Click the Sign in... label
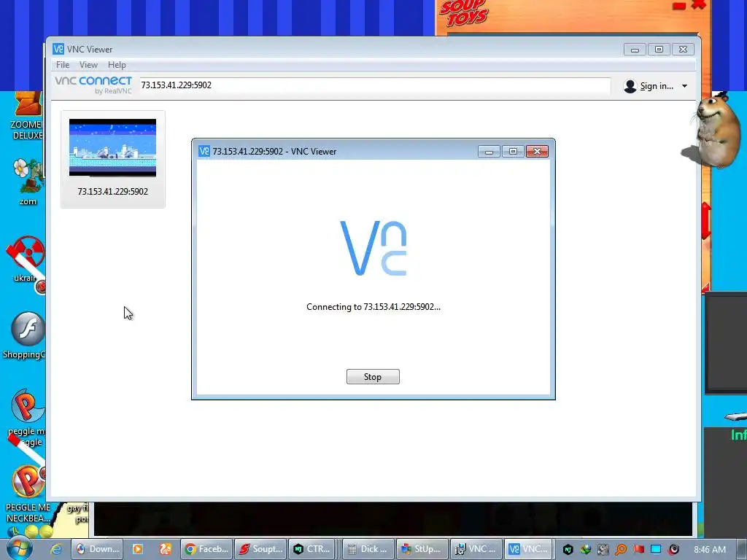This screenshot has width=747, height=560. (x=657, y=86)
